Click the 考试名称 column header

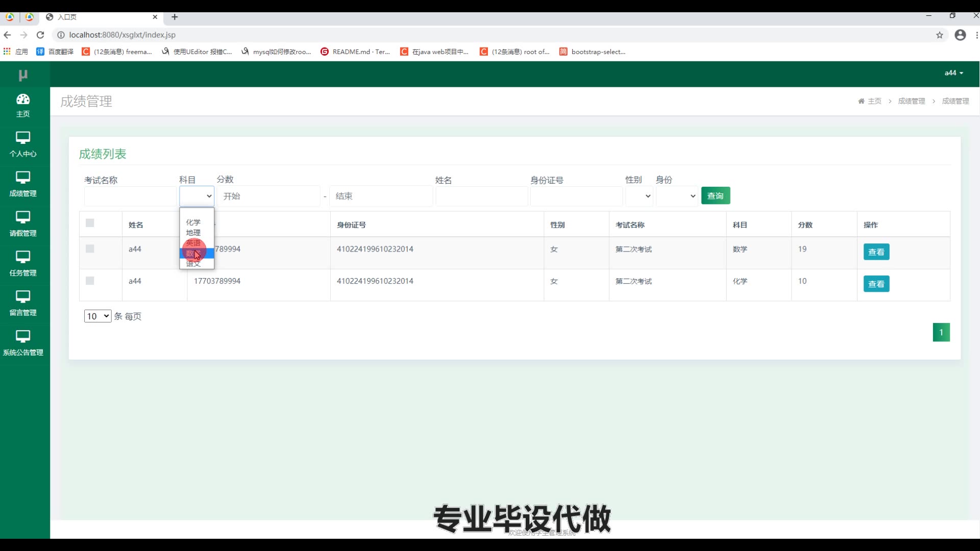coord(630,224)
